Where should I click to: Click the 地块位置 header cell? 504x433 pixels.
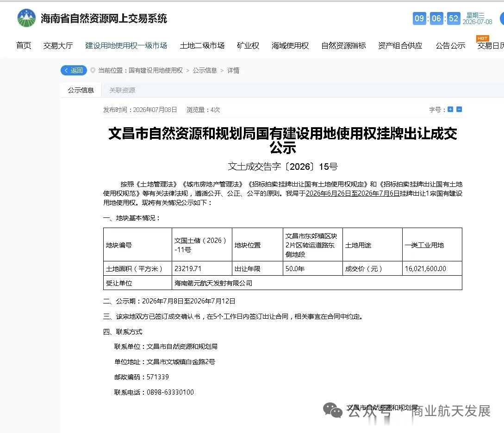tap(257, 245)
